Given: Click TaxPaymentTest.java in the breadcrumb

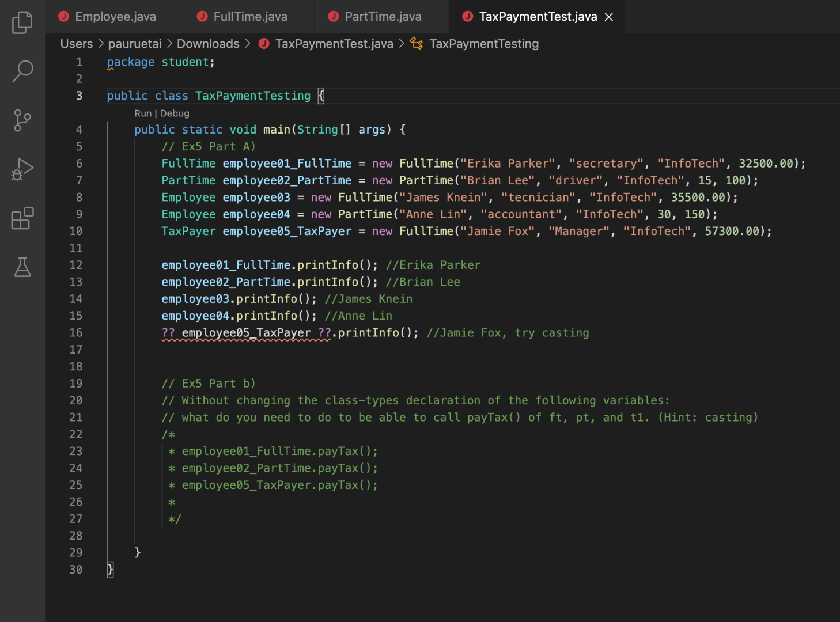Looking at the screenshot, I should tap(334, 44).
